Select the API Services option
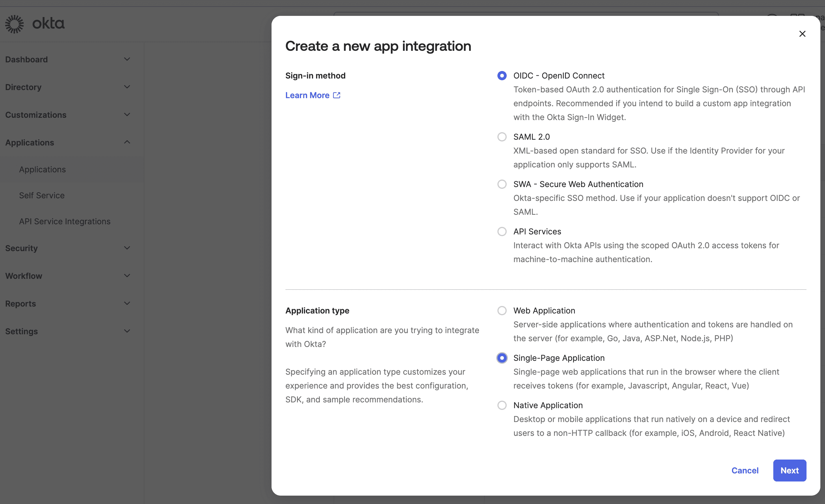This screenshot has height=504, width=825. [501, 231]
